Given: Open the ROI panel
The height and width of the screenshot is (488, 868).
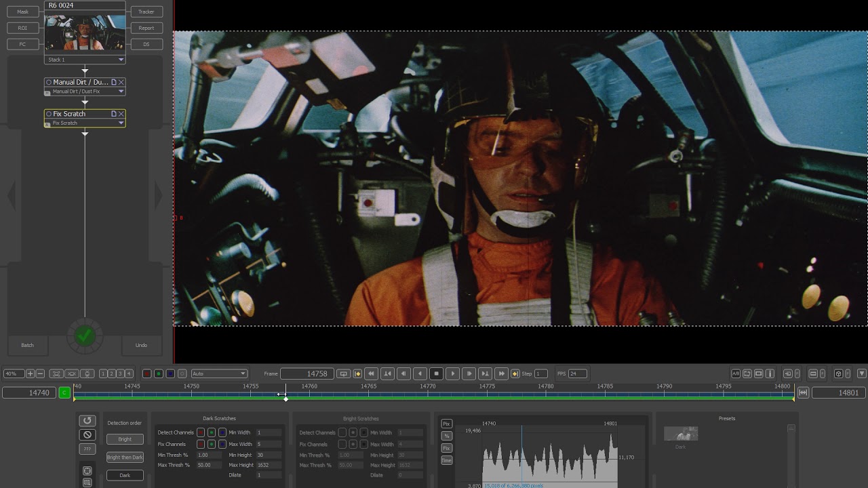Looking at the screenshot, I should pyautogui.click(x=22, y=28).
